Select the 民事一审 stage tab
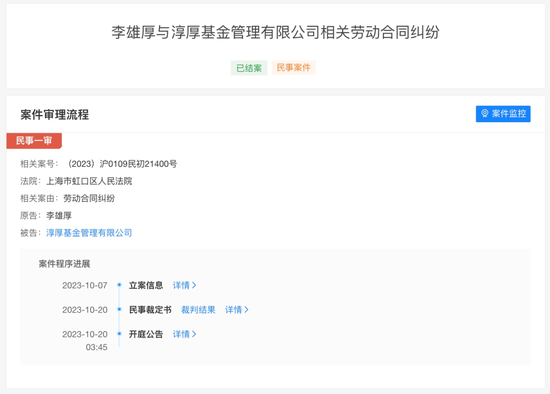Image resolution: width=550 pixels, height=394 pixels. point(34,141)
